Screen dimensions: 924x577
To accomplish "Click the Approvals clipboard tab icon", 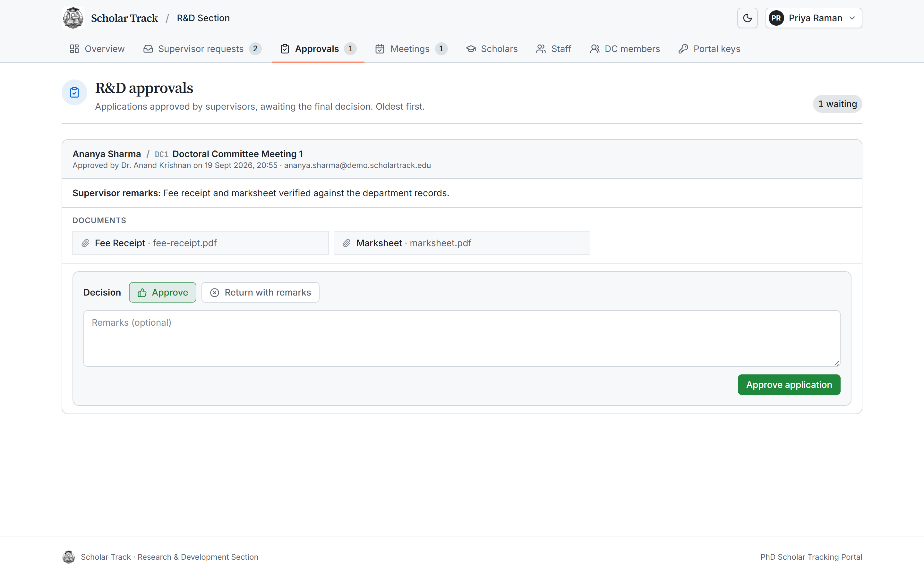I will (x=285, y=49).
